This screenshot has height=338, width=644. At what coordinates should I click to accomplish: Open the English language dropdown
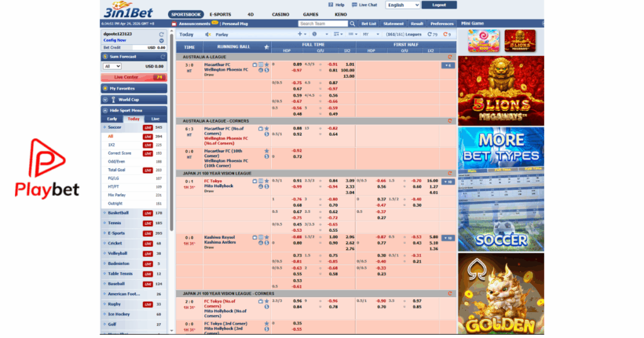click(x=402, y=5)
